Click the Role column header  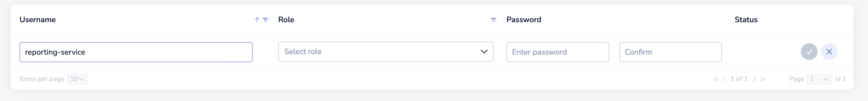coord(286,20)
